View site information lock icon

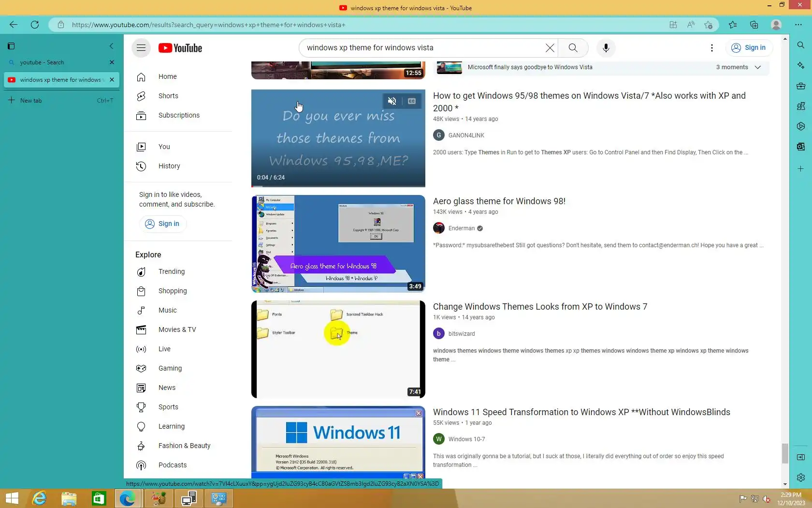(x=61, y=25)
